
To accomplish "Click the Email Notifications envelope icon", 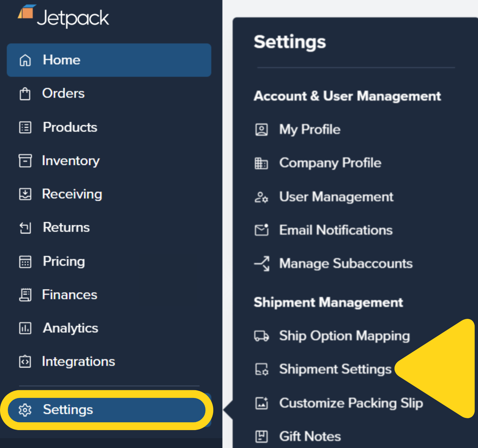I will point(261,230).
